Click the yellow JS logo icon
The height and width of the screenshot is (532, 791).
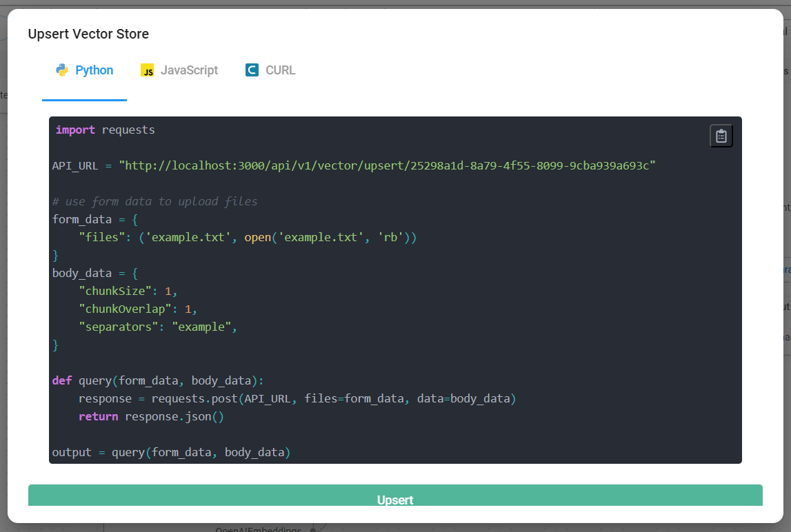pos(147,70)
